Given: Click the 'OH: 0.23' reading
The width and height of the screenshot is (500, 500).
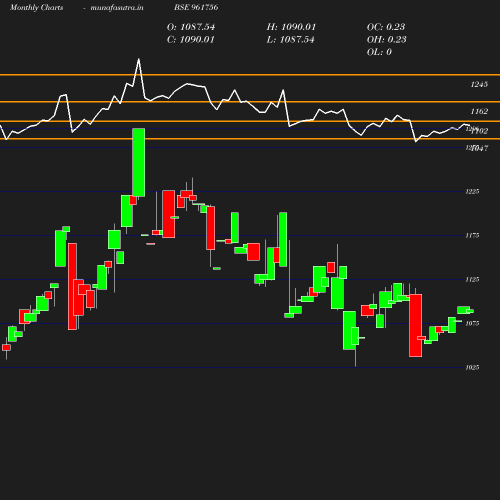Looking at the screenshot, I should pos(386,40).
